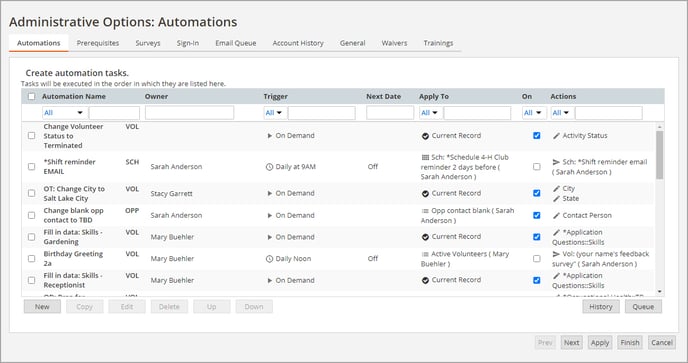Click the play icon in Change blank opp contact row

coord(269,216)
